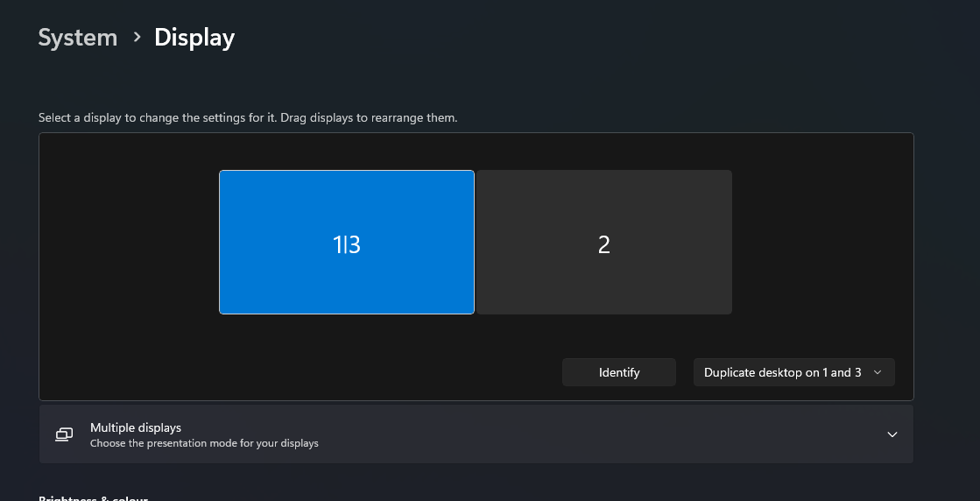This screenshot has height=501, width=980.
Task: Click the "Select a display to change" instruction text
Action: click(248, 117)
